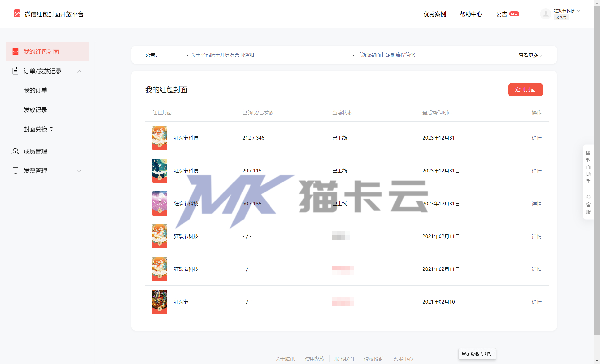
Task: Click the WeChat red packet platform logo
Action: (x=17, y=14)
